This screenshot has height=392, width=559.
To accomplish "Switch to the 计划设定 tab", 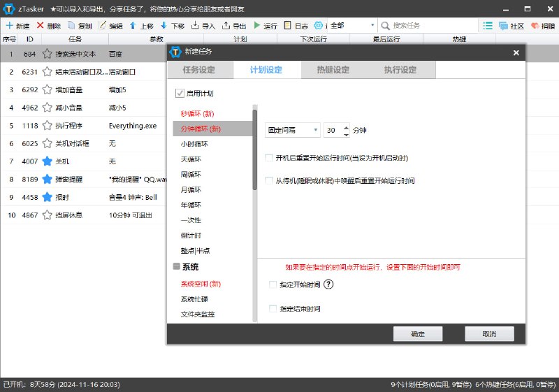I will coord(266,70).
